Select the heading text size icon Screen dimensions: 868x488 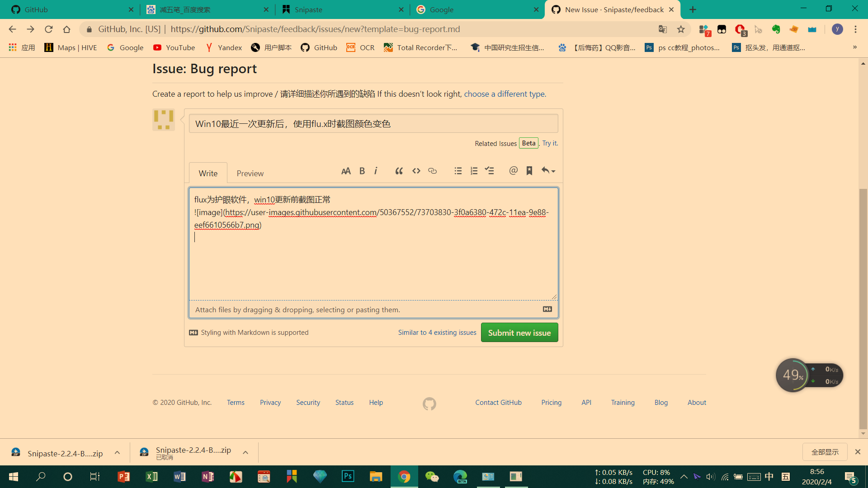pos(346,171)
